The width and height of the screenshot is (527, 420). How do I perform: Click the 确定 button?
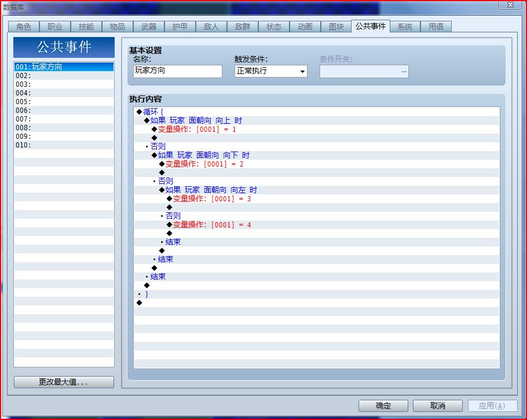pos(383,406)
